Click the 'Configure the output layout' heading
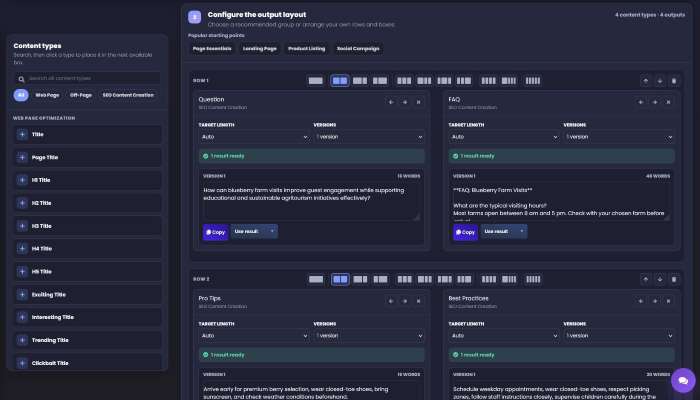This screenshot has height=400, width=700. (257, 15)
